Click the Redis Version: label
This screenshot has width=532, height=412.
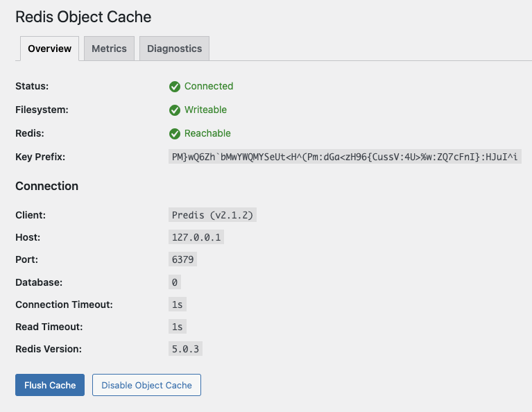[49, 349]
